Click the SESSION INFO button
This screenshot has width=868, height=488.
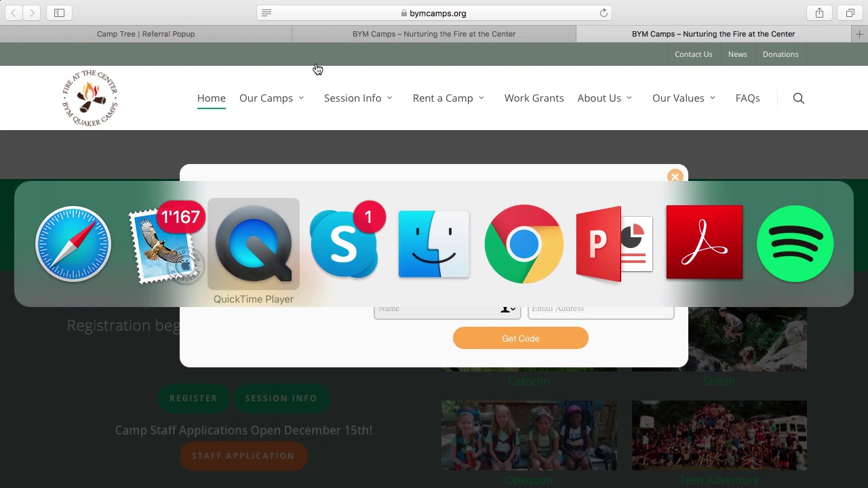[x=281, y=399]
